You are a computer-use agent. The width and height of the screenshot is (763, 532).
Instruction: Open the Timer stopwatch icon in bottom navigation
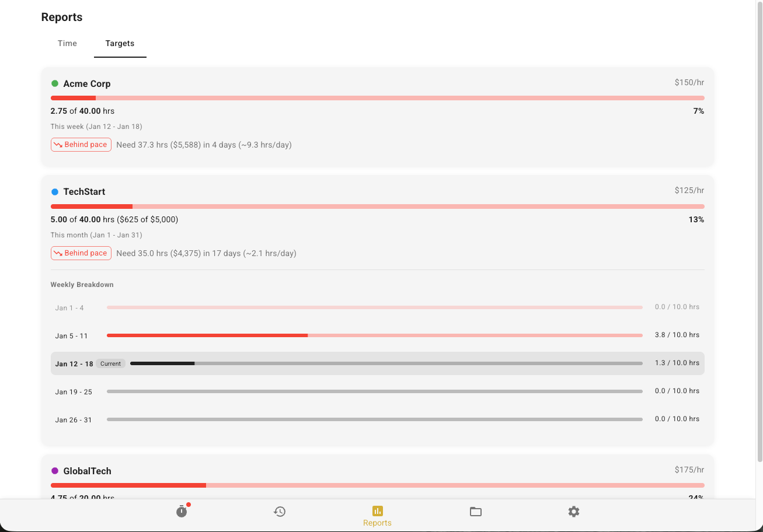[182, 512]
